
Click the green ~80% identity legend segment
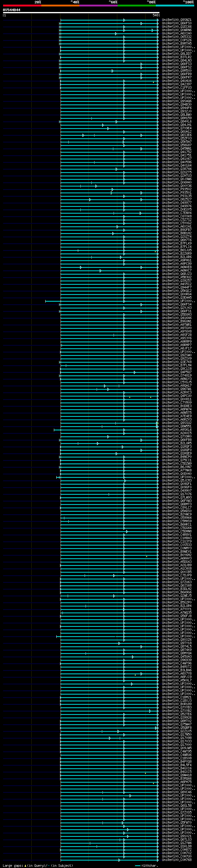[136, 6]
